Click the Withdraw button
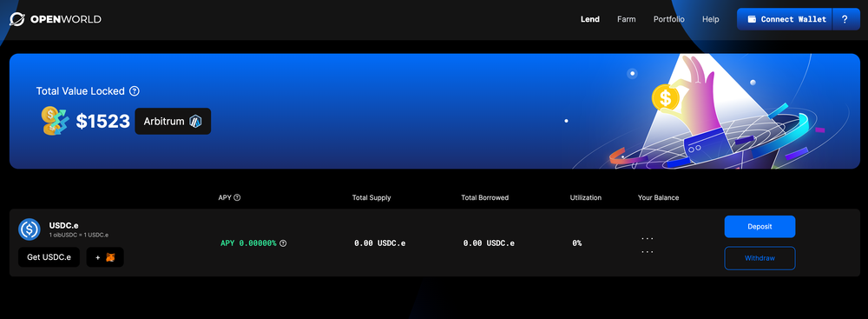This screenshot has width=868, height=319. [759, 258]
